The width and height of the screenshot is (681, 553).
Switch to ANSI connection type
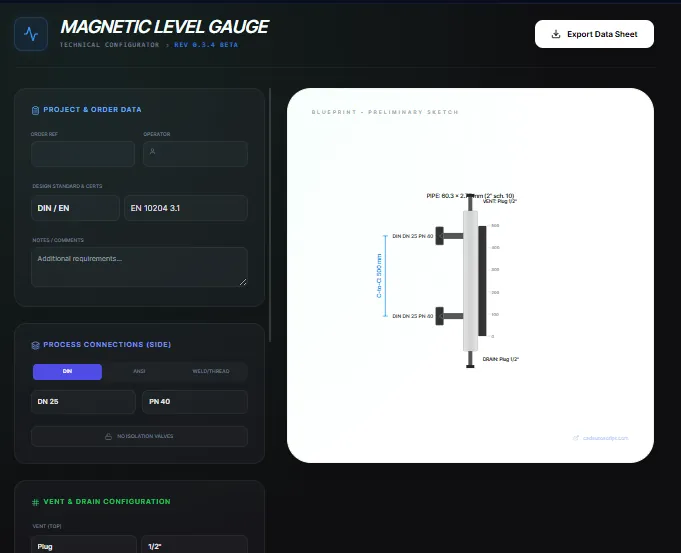pos(139,371)
